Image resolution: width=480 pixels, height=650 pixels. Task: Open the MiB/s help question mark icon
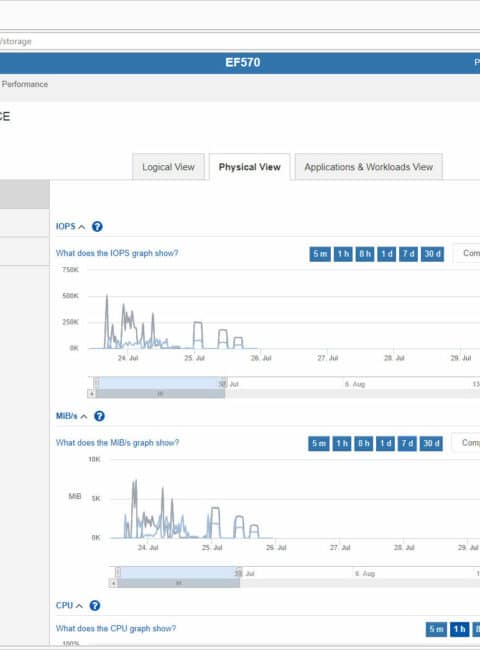click(x=99, y=416)
